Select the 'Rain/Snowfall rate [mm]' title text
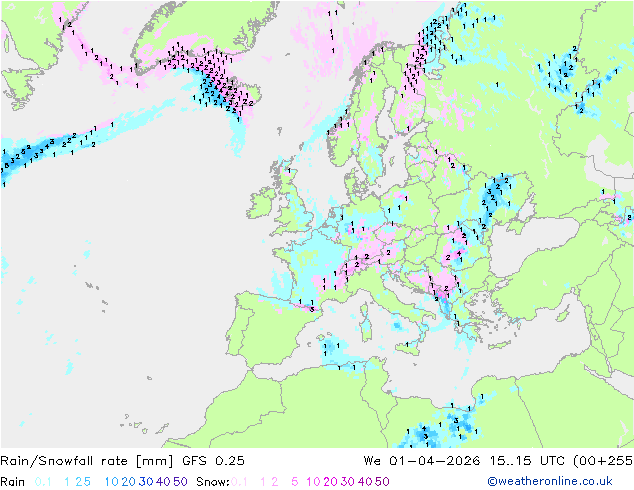This screenshot has width=634, height=490. click(87, 460)
